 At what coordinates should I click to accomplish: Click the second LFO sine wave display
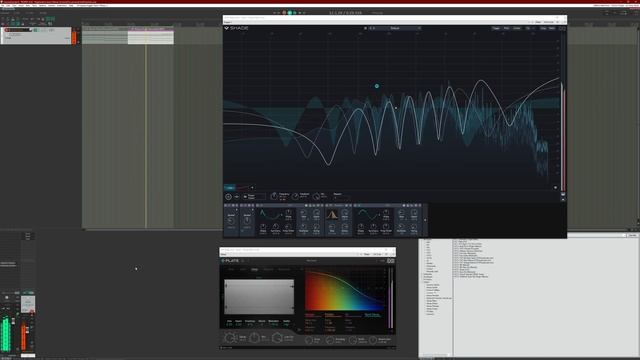click(x=367, y=214)
